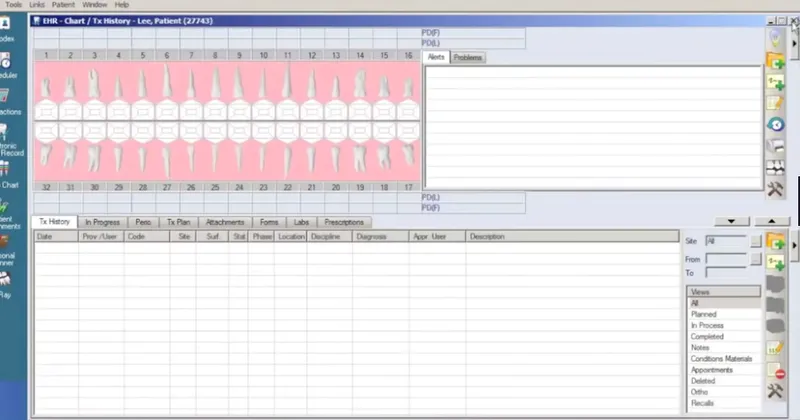Open upper hammer and wrench tools icon
This screenshot has width=800, height=420.
coord(775,189)
